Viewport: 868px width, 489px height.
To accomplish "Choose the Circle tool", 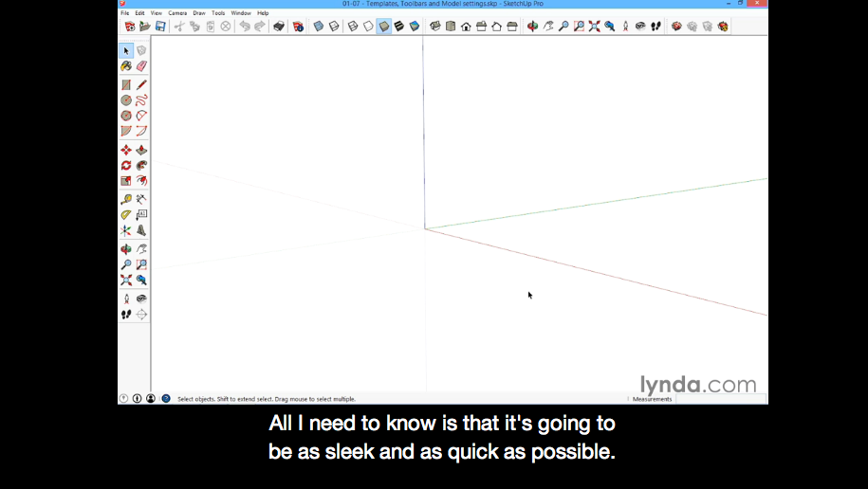I will [x=126, y=100].
